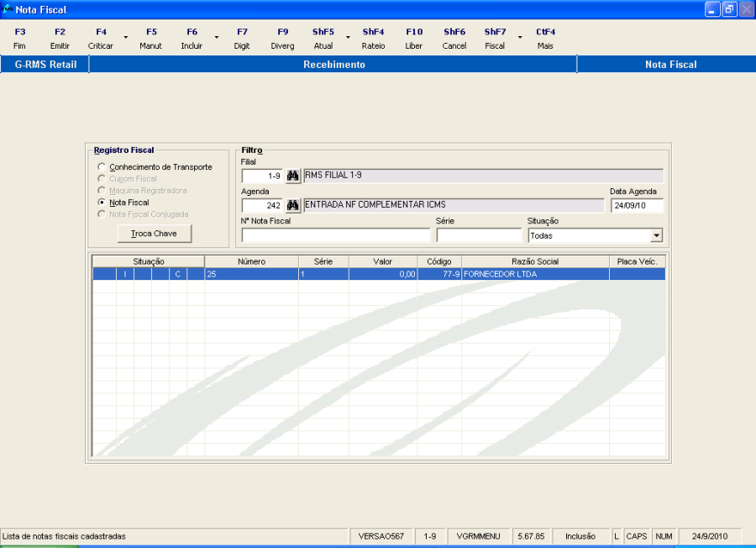This screenshot has height=548, width=756.
Task: Expand arrow next to F6 Incluir
Action: [217, 37]
